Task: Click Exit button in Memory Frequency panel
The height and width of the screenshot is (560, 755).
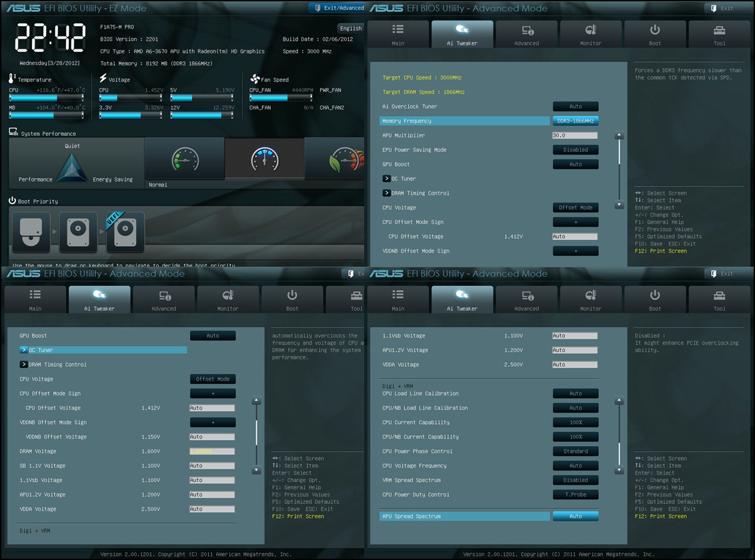Action: click(722, 8)
